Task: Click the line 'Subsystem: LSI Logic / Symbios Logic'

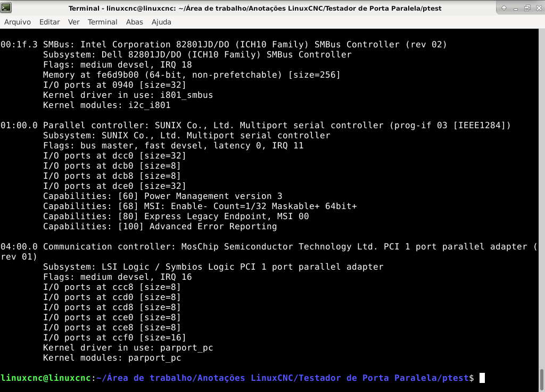Action: click(x=213, y=266)
